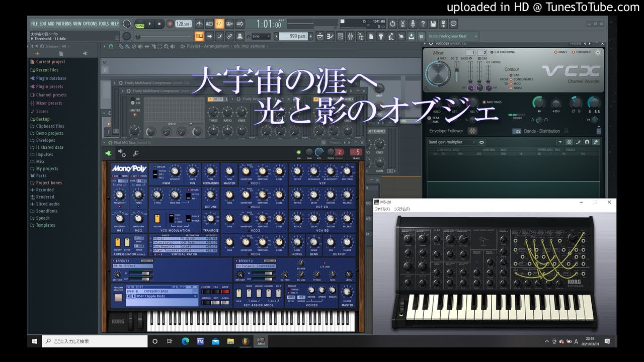Toggle the green ON light in Phat MG Bass
The height and width of the screenshot is (362, 644).
coord(298,152)
